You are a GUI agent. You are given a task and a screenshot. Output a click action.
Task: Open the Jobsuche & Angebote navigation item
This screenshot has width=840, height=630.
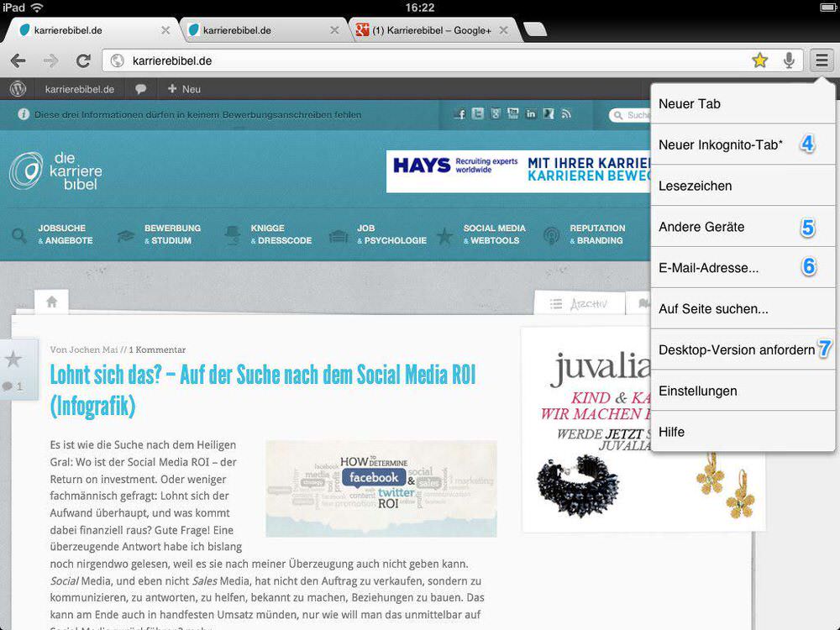pos(52,234)
